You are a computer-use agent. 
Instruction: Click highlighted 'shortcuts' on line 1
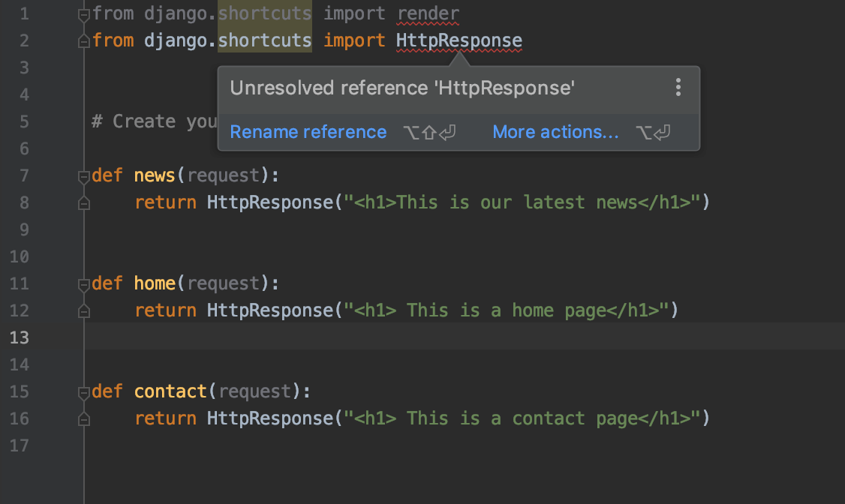(265, 13)
